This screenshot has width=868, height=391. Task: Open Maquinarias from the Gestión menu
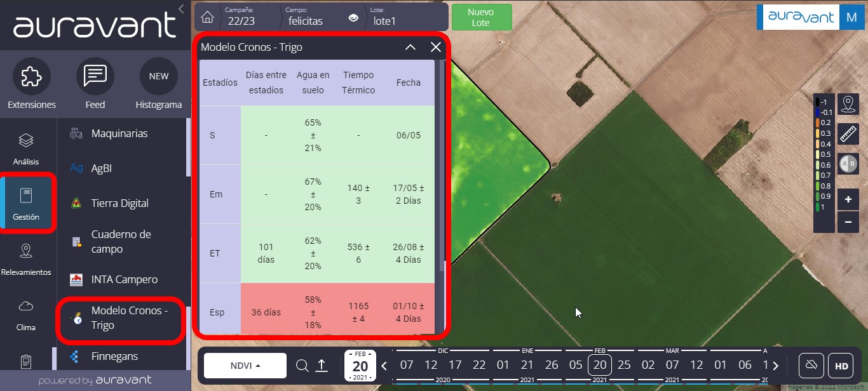119,133
